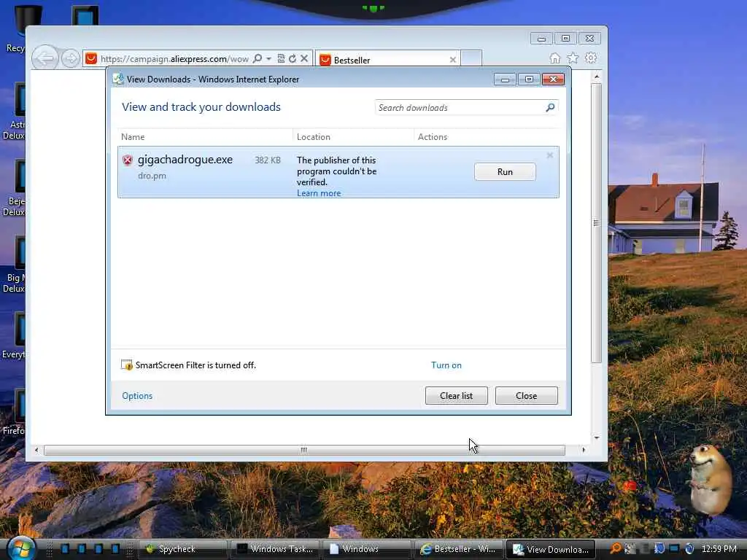This screenshot has width=747, height=560.
Task: Maximize the View Downloads window
Action: click(529, 79)
